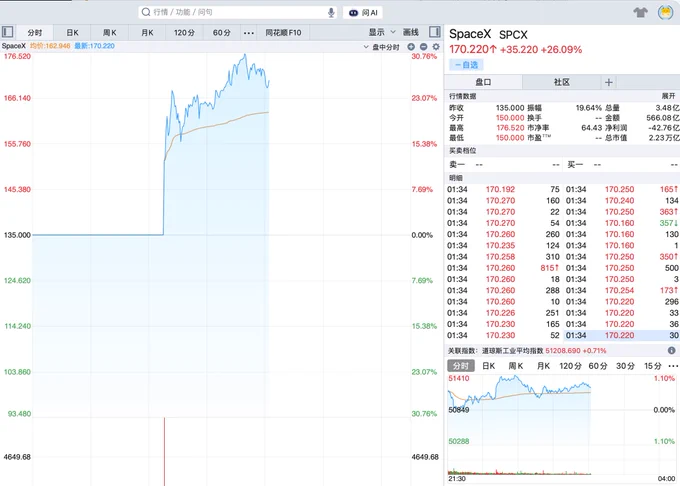Select mini chart 60分 tab
Screen dimensions: 680x486
coord(598,366)
